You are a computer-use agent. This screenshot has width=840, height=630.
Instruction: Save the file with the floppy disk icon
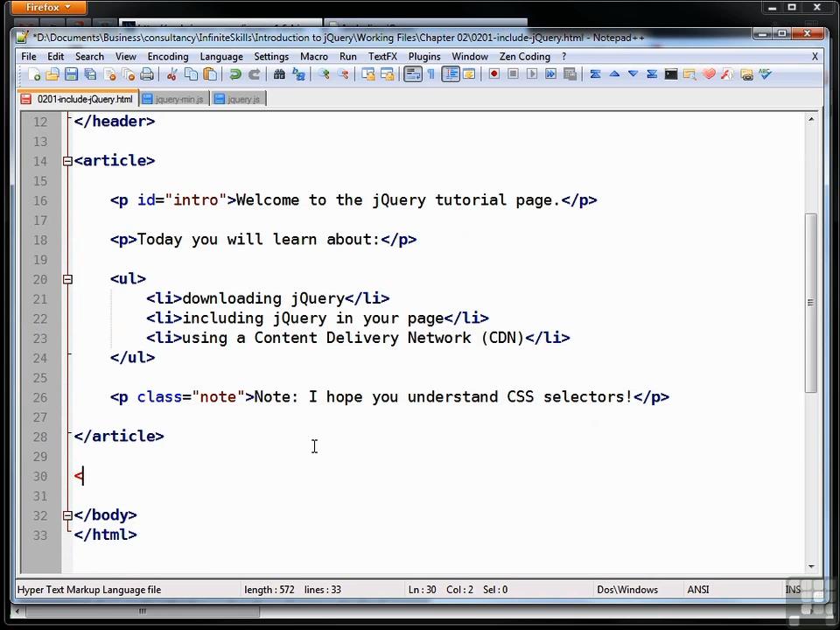click(71, 74)
